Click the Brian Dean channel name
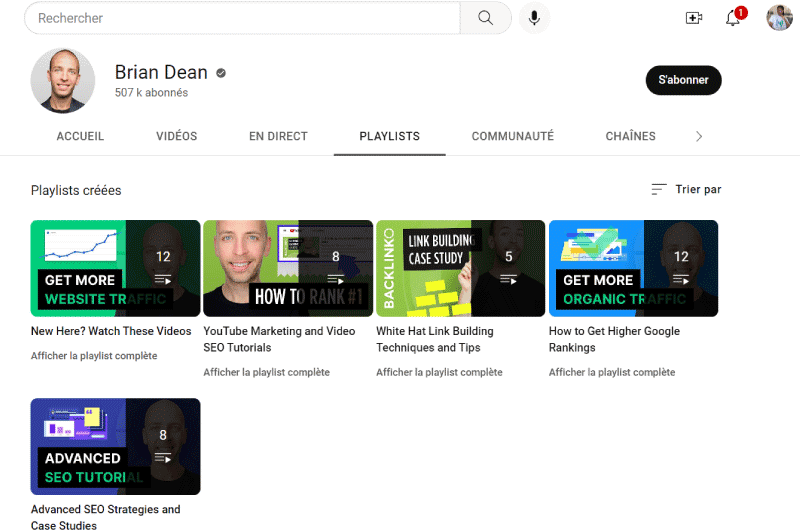 pyautogui.click(x=161, y=72)
